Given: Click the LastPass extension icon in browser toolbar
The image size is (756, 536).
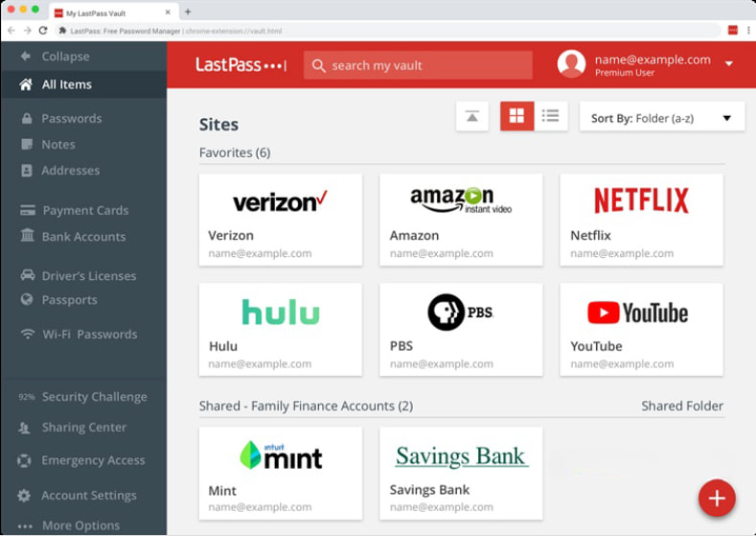Looking at the screenshot, I should pos(733,31).
